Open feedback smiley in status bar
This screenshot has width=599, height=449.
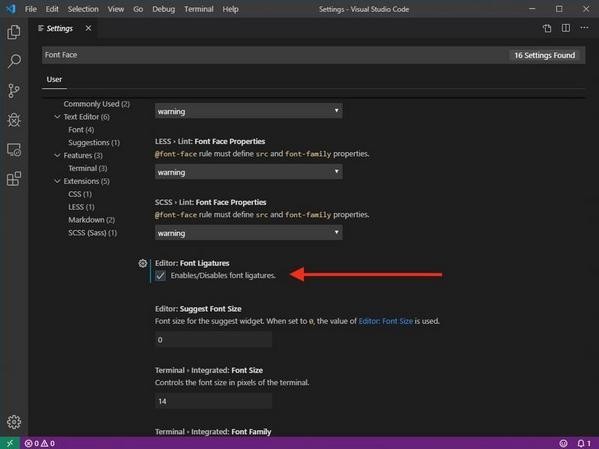tap(563, 443)
